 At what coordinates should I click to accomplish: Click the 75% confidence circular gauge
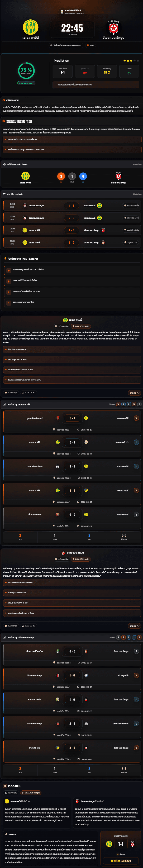tap(26, 70)
